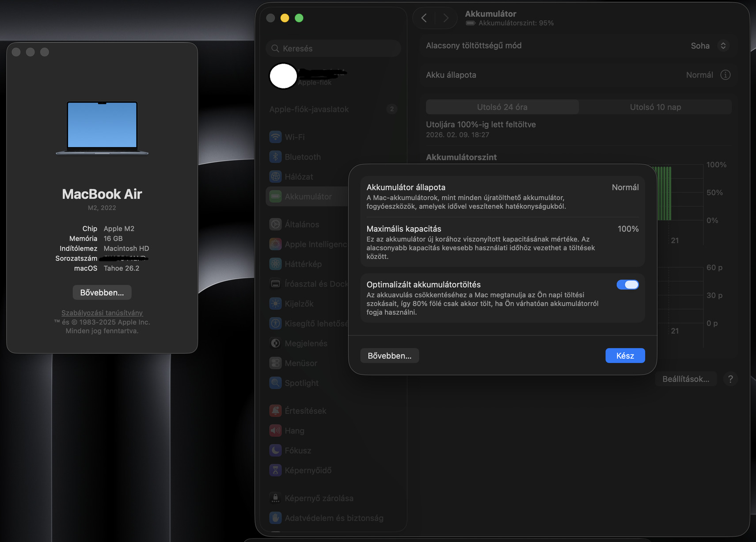Click the "Tahoe 26.2" macOS version text
756x542 pixels.
[x=122, y=268]
